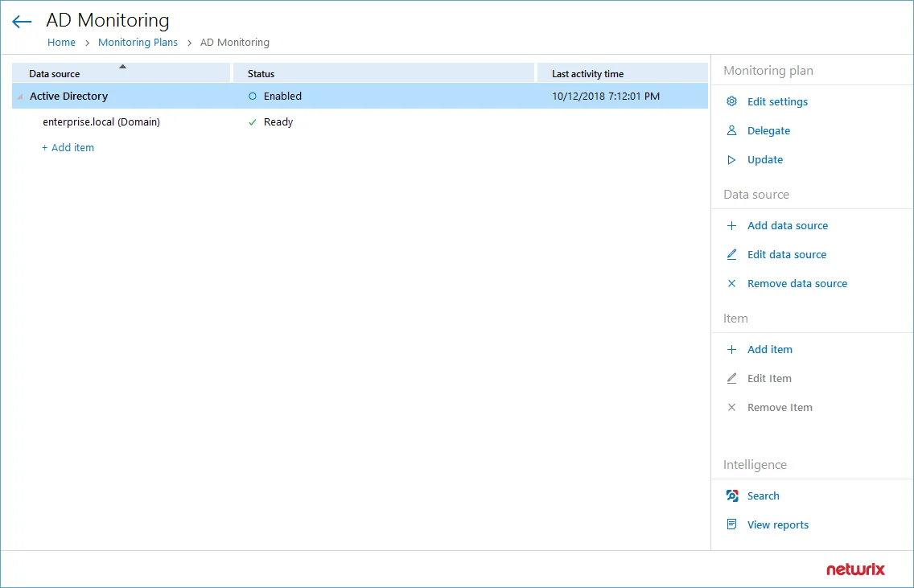Viewport: 914px width, 588px height.
Task: Click AD Monitoring breadcrumb text
Action: [x=235, y=43]
